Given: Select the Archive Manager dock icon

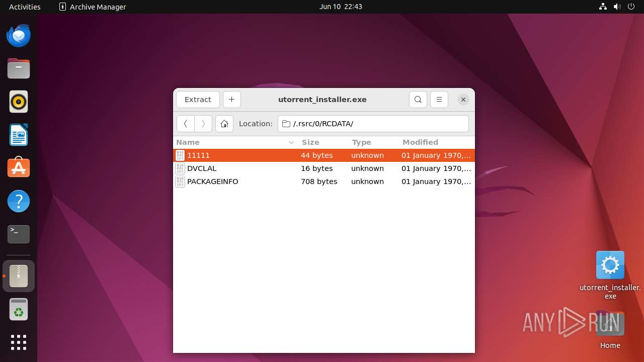Looking at the screenshot, I should click(x=19, y=276).
